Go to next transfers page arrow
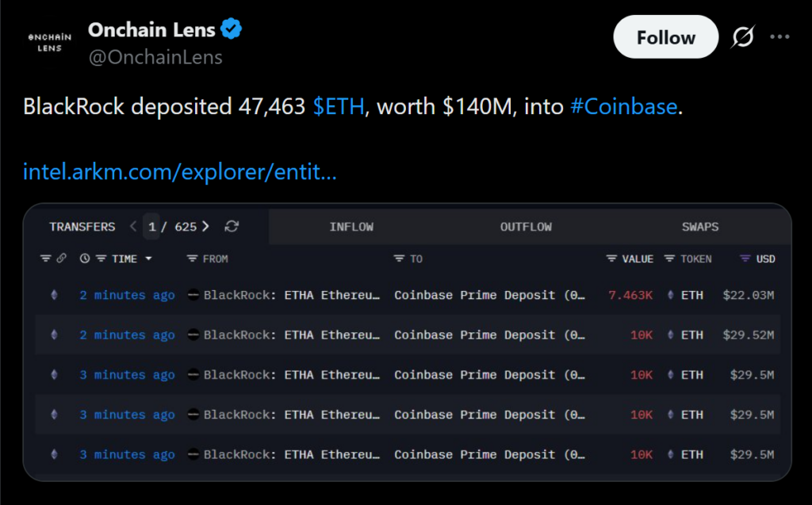Image resolution: width=812 pixels, height=505 pixels. pos(206,227)
